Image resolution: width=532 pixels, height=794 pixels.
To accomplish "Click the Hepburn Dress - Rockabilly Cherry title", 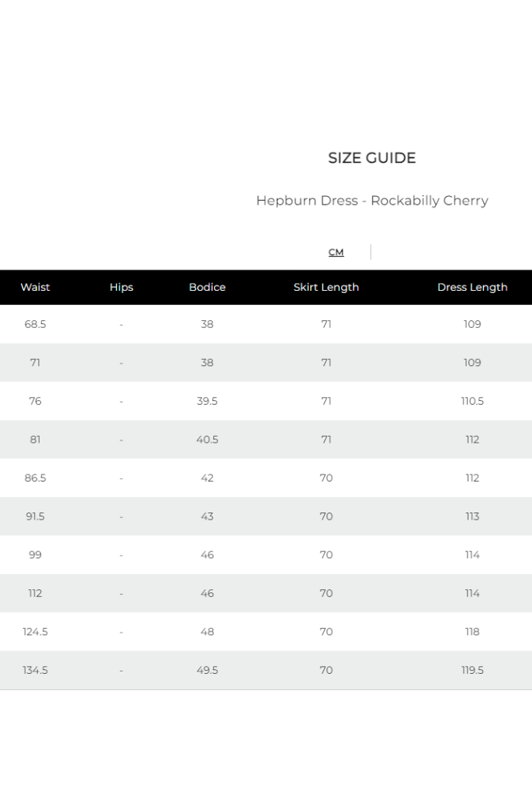I will (x=371, y=201).
